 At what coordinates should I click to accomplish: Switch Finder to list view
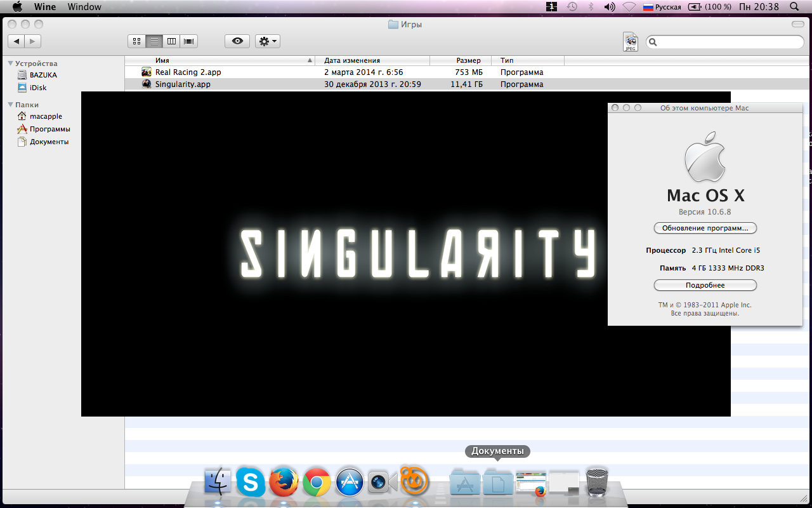pos(154,41)
